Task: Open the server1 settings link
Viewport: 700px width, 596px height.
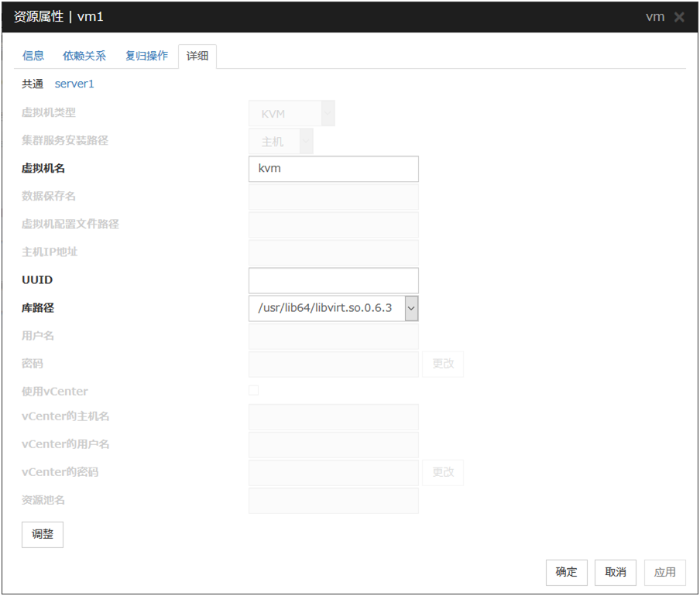Action: pyautogui.click(x=74, y=84)
